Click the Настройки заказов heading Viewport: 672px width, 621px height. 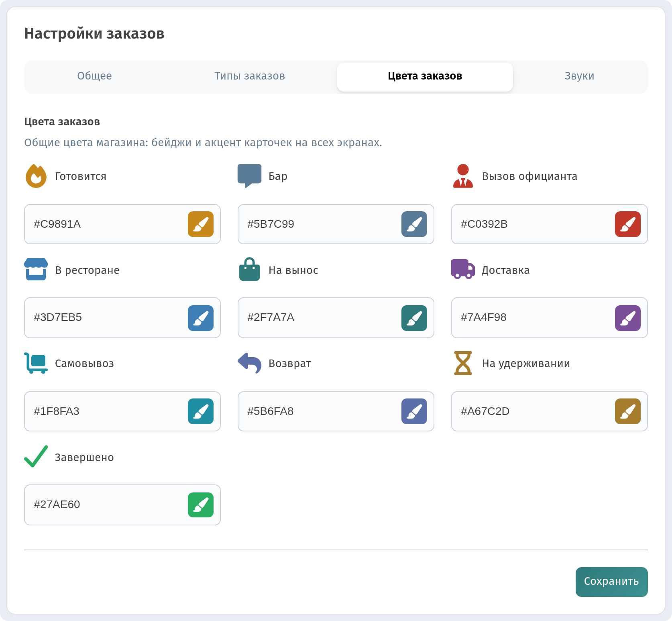[94, 34]
